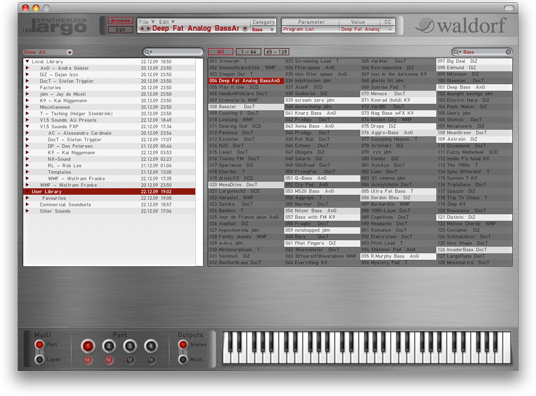Screen dimensions: 536x396
Task: Set Outputs to Multi
Action: tap(183, 360)
